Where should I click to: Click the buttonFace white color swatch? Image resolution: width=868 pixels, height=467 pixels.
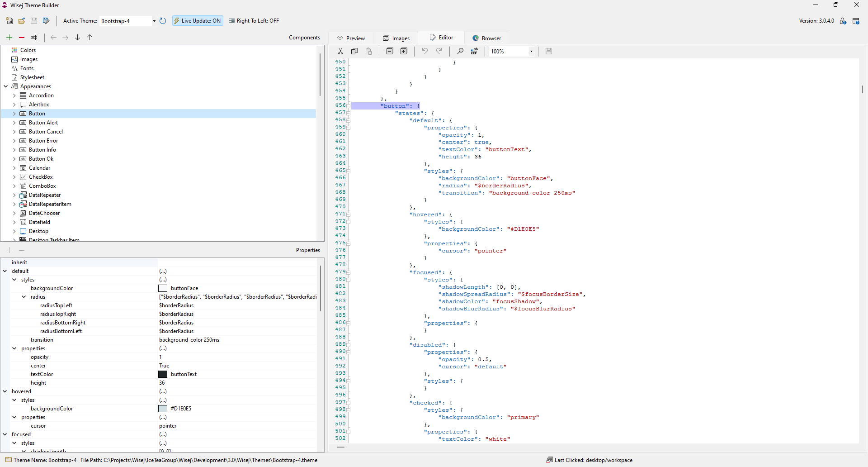coord(163,288)
